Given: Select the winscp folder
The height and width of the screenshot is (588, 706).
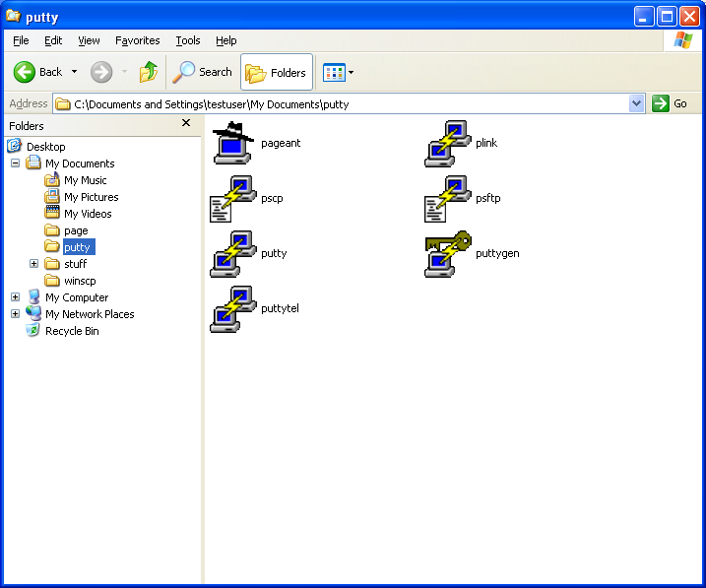Looking at the screenshot, I should tap(80, 281).
